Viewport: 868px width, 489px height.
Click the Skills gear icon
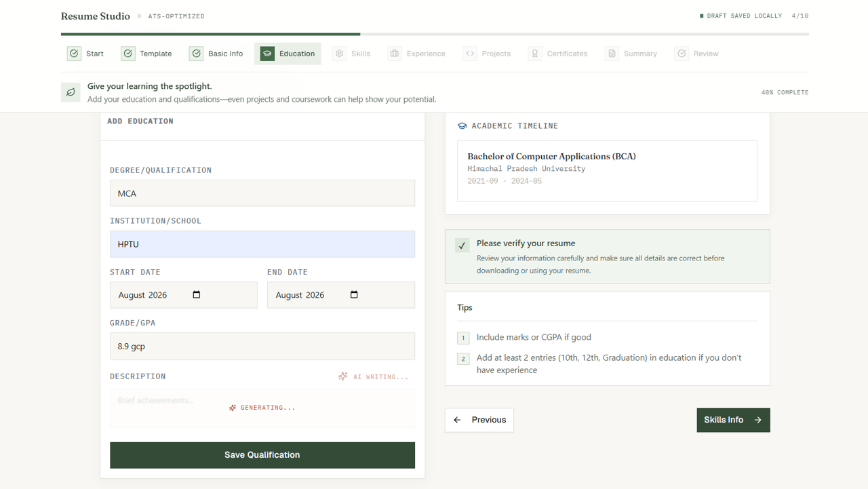(340, 54)
